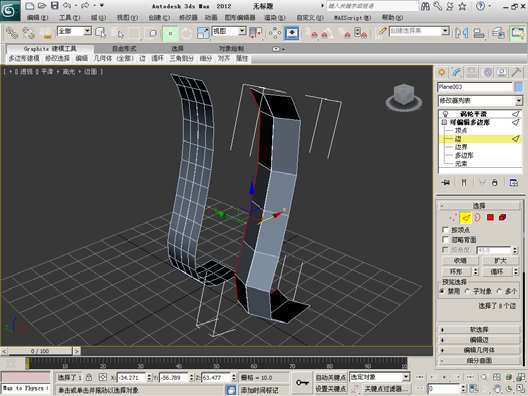Open the 工具(T) menu
Screen dimensions: 528x396
point(69,18)
